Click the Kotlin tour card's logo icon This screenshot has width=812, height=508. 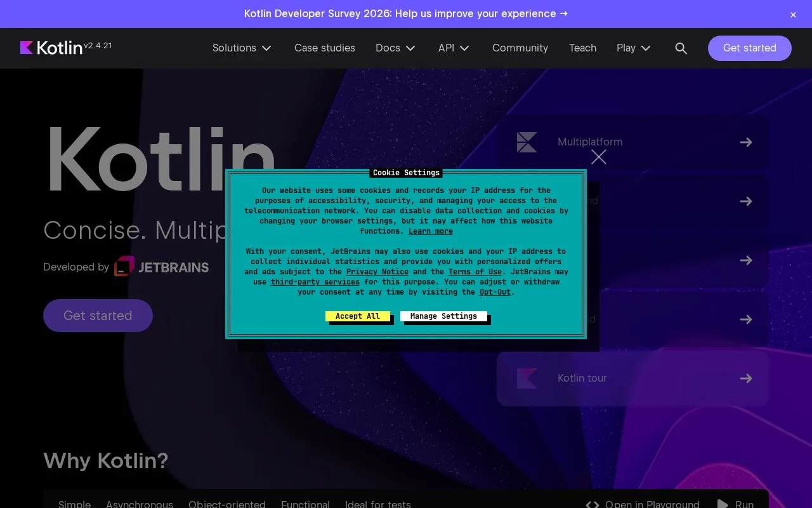[x=527, y=378]
